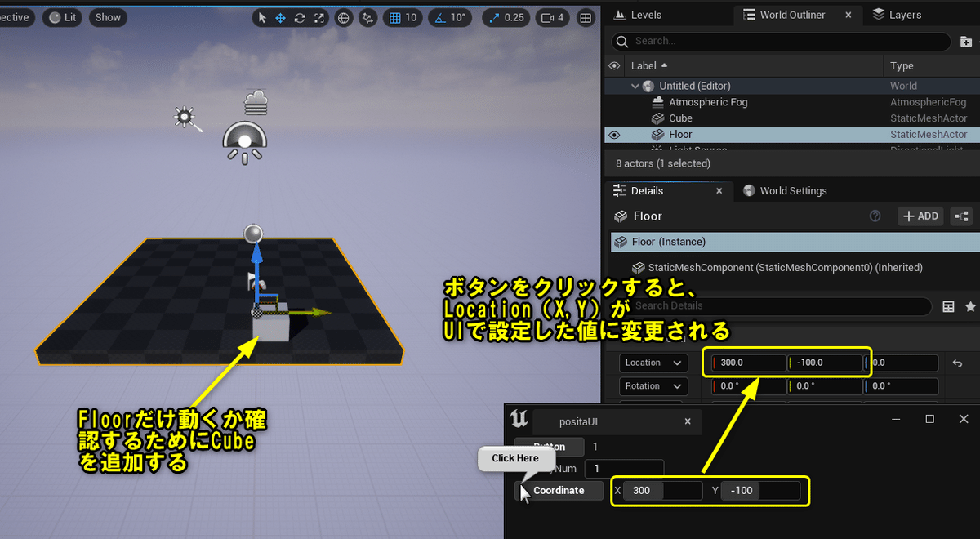Activate the Select mode arrow tool

[x=262, y=17]
